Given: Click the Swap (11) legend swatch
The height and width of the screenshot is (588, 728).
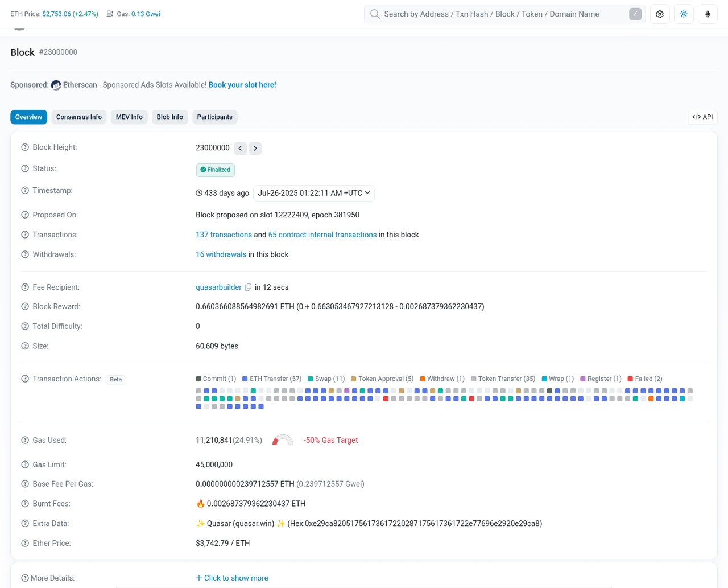Looking at the screenshot, I should point(311,379).
